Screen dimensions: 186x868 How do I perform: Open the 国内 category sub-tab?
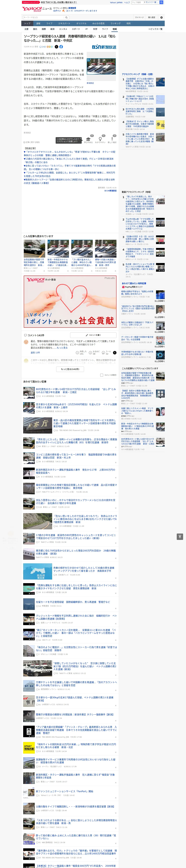click(x=35, y=29)
